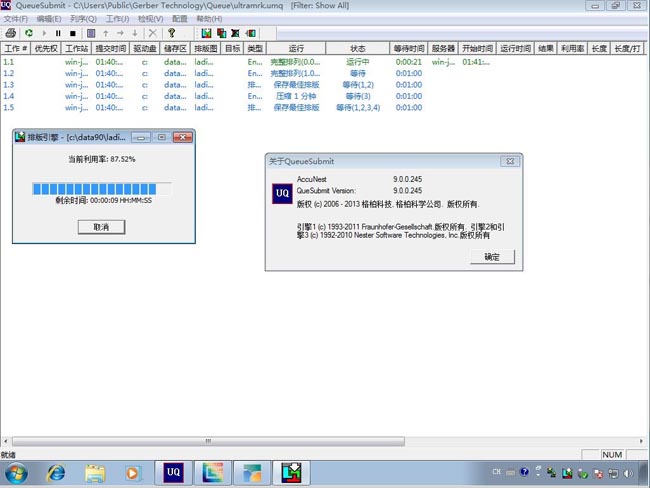Viewport: 650px width, 488px height.
Task: Click the scrollbar left arrow
Action: pyautogui.click(x=5, y=441)
